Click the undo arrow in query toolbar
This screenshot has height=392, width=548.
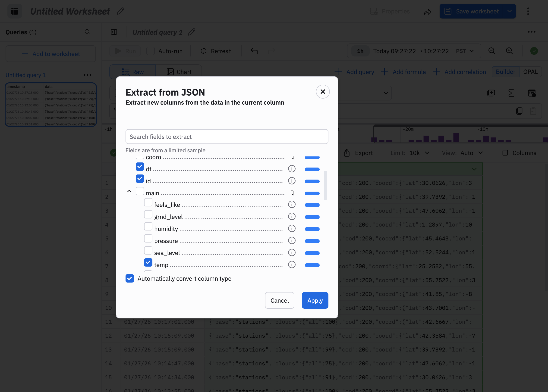point(254,51)
